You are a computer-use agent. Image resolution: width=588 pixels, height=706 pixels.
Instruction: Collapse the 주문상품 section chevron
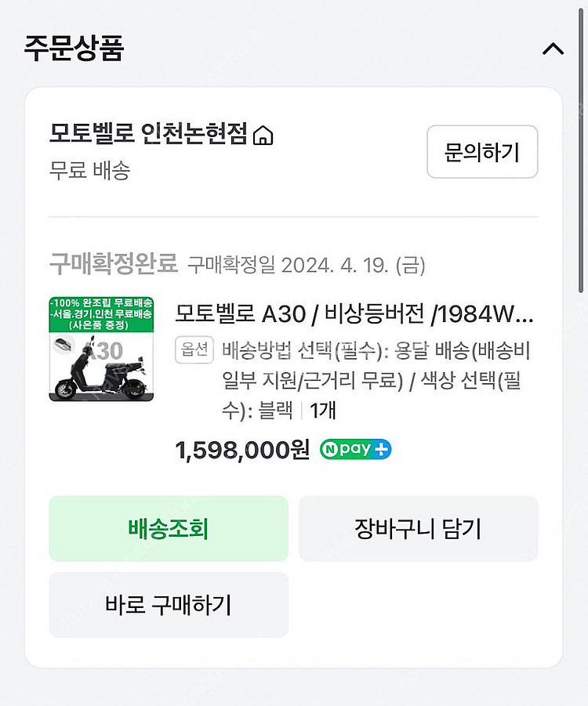click(553, 49)
